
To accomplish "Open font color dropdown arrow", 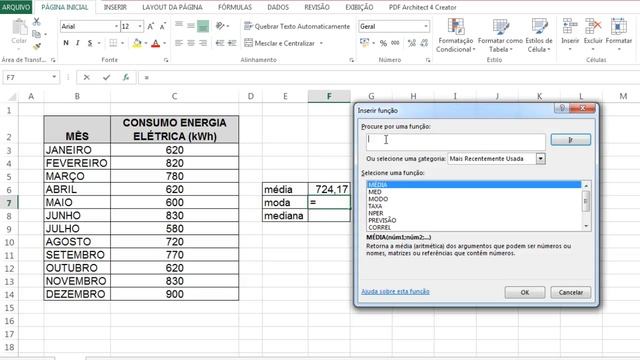I will pos(164,43).
